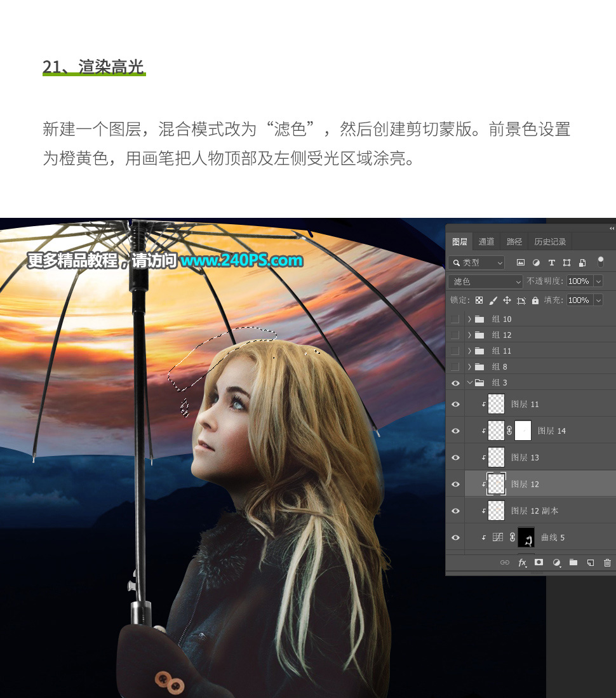Show the 组 10 group
The width and height of the screenshot is (616, 698).
(x=455, y=319)
